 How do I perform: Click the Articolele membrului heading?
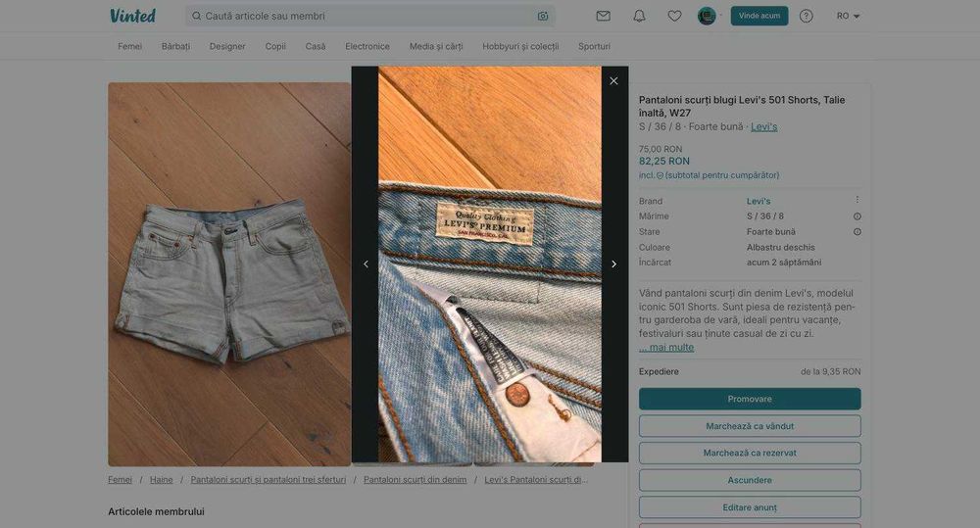pyautogui.click(x=156, y=511)
